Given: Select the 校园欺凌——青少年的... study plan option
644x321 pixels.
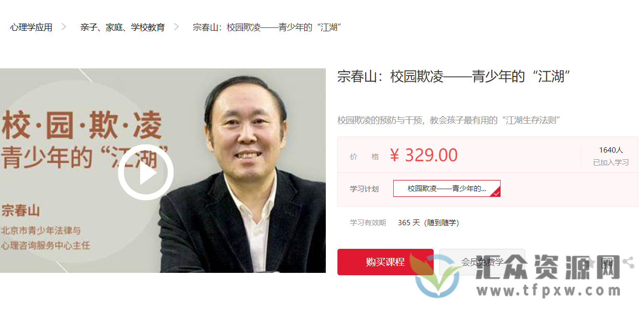Looking at the screenshot, I should (447, 189).
